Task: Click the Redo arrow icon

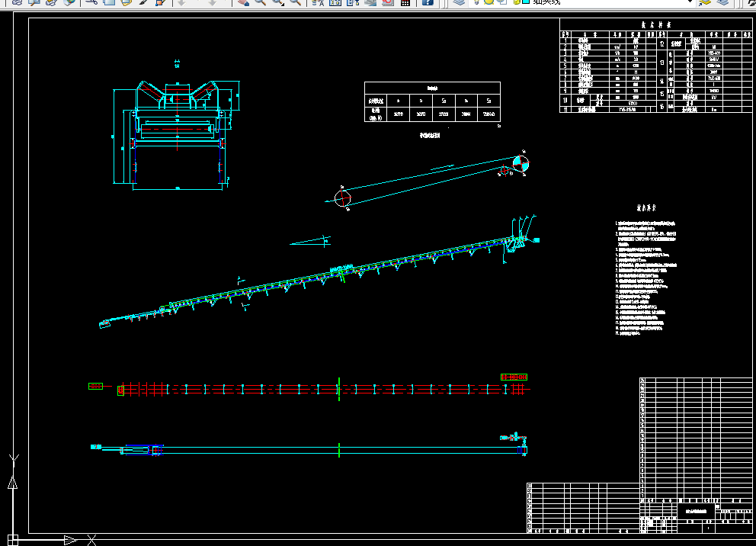Action: (212, 2)
